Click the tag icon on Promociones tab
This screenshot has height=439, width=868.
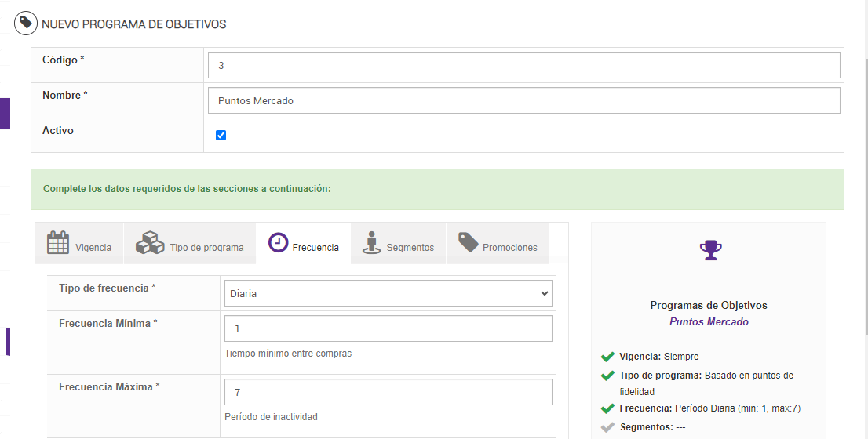(x=469, y=242)
